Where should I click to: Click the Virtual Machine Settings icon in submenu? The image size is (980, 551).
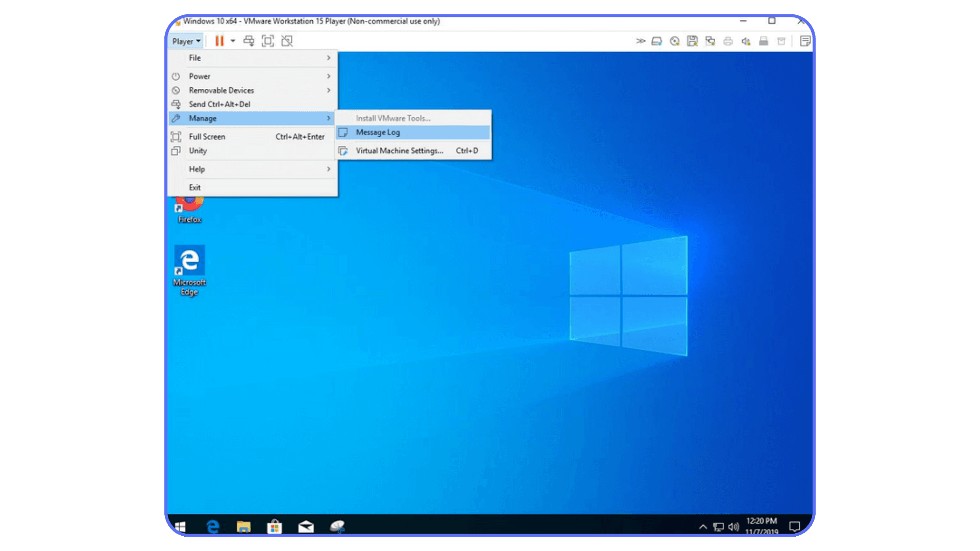click(344, 151)
